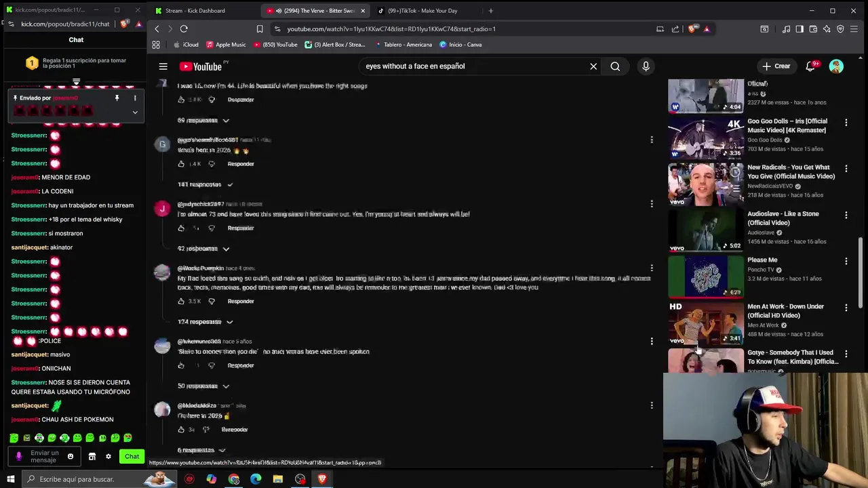Viewport: 868px width, 488px height.
Task: Open options for New Radicals video
Action: click(x=846, y=169)
